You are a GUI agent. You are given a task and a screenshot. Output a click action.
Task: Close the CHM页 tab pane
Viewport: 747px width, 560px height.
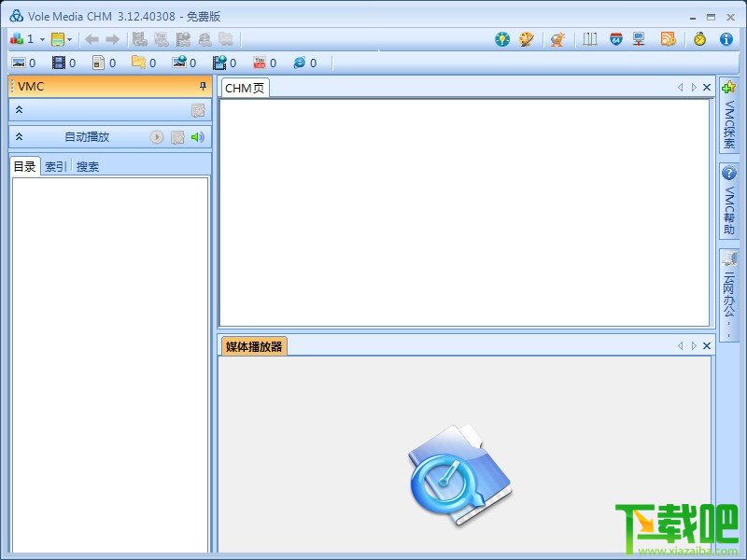click(x=707, y=87)
